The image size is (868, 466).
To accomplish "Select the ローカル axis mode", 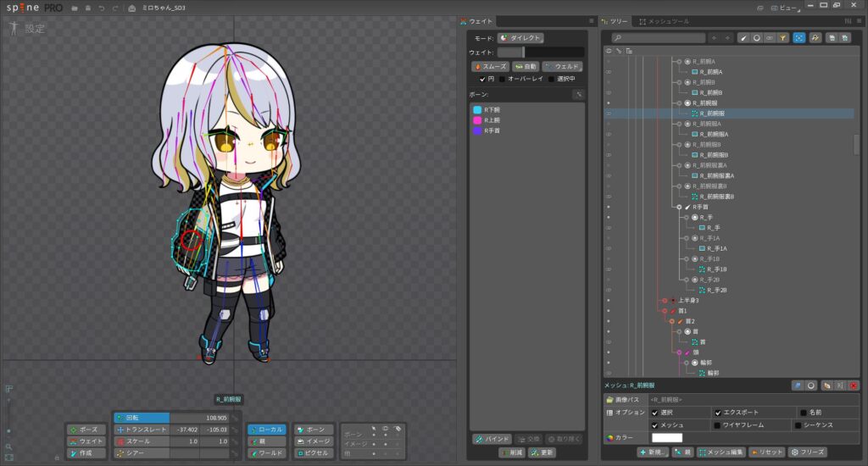I will pos(266,430).
